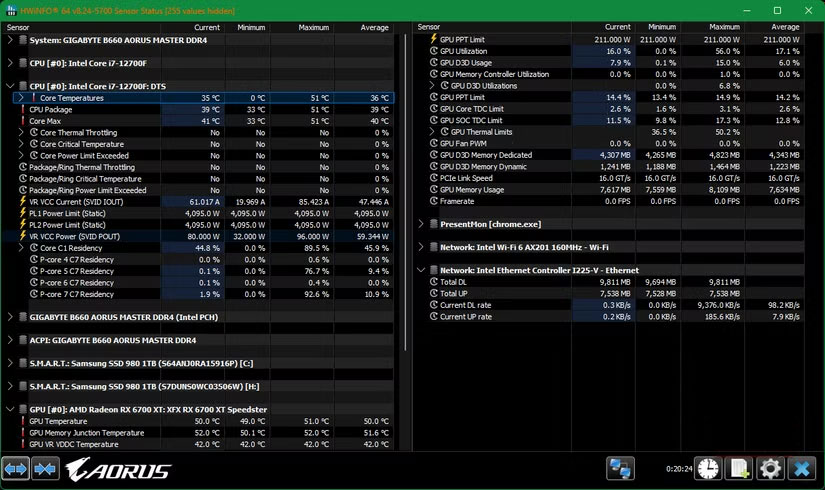The height and width of the screenshot is (490, 825).
Task: Expand S.M.A.R.T. Samsung SSD 980 [H:] section
Action: click(x=10, y=386)
